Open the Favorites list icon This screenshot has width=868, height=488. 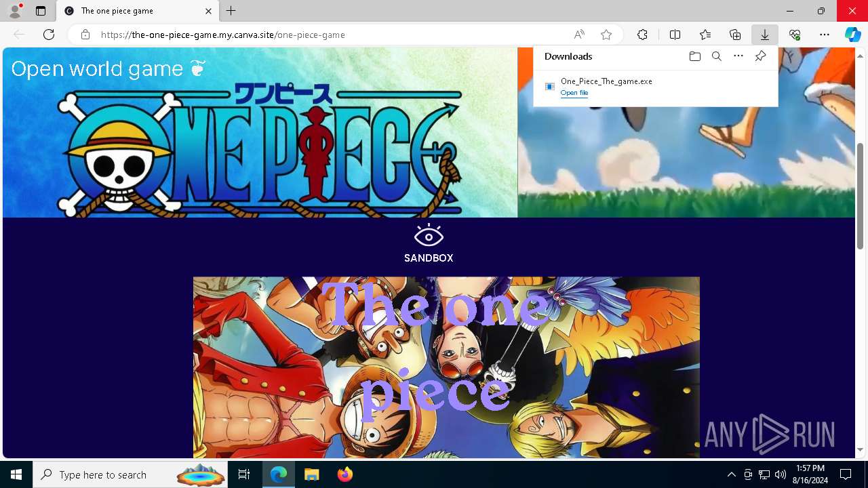pyautogui.click(x=705, y=35)
